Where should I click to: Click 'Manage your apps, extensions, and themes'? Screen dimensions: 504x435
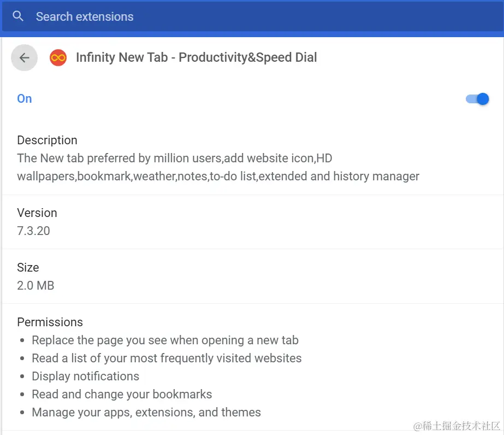coord(146,413)
